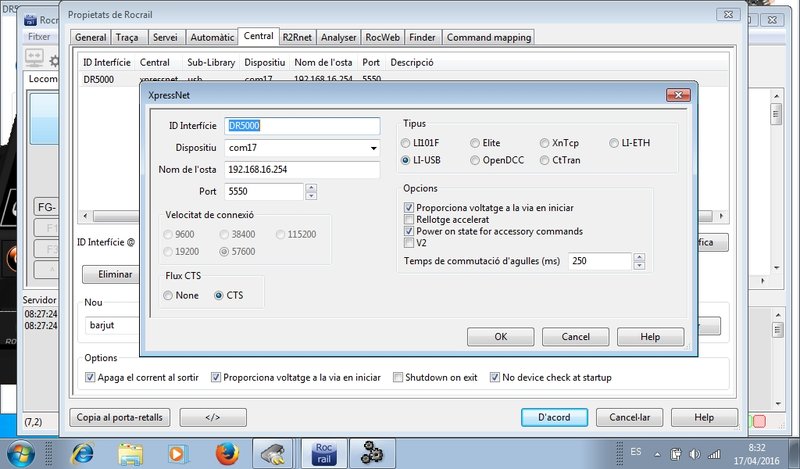Click the Sub-Library column header
The image size is (800, 469).
pos(211,62)
